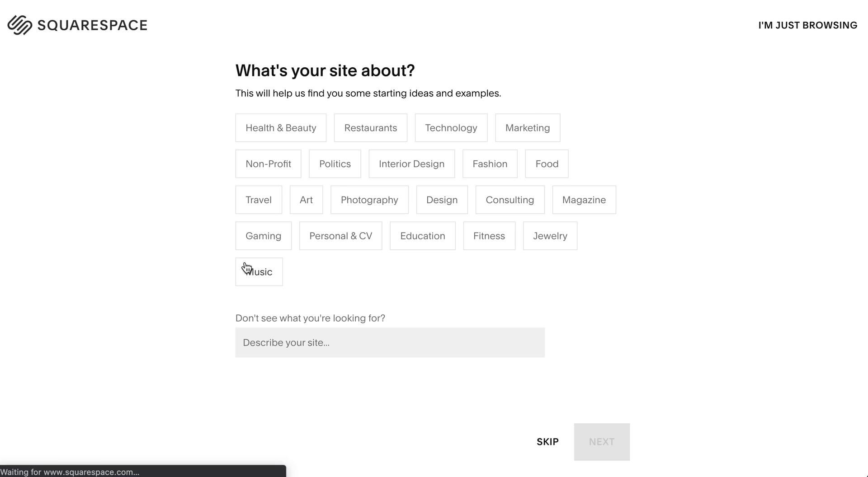Click the SQUARESPACE wordmark text

[92, 25]
